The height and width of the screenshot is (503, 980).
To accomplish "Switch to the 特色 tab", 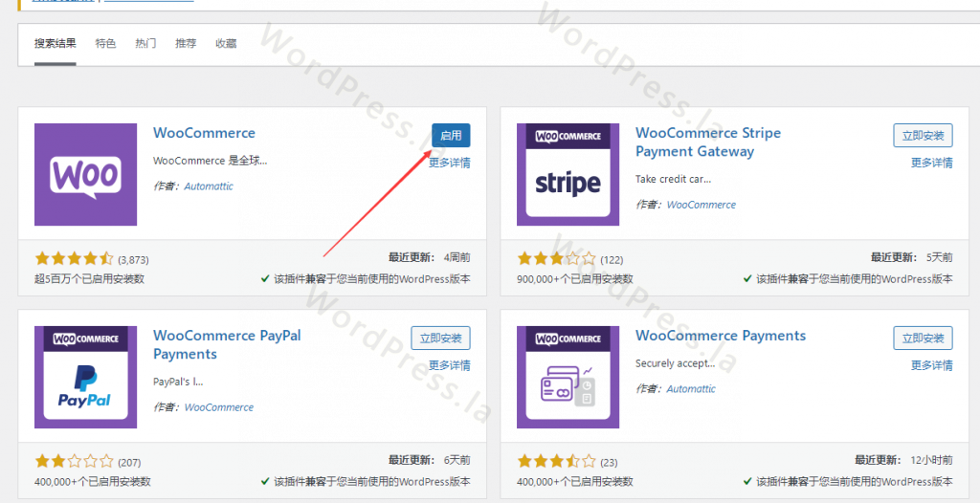I will (105, 44).
